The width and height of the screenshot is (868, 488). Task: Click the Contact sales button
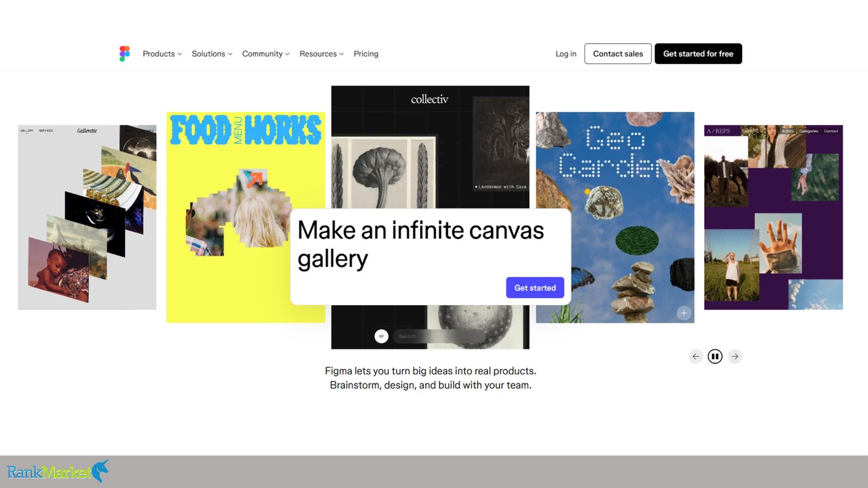pos(618,54)
